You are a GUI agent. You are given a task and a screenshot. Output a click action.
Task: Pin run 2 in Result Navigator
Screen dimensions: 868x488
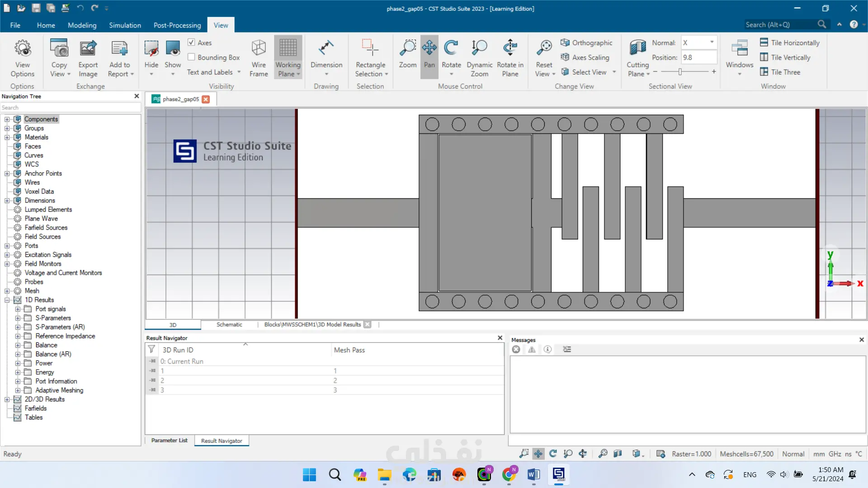pyautogui.click(x=153, y=380)
